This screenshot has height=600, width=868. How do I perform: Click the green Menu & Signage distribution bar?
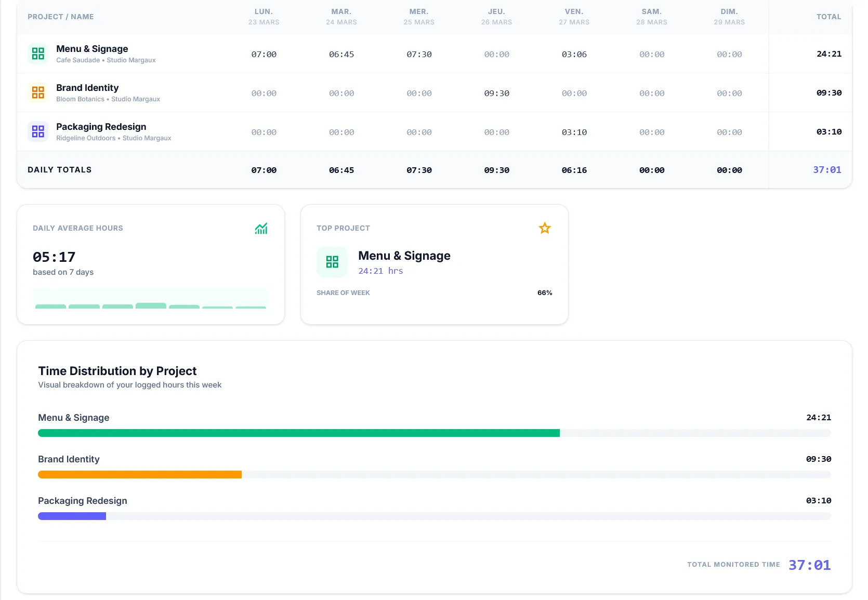(x=298, y=433)
